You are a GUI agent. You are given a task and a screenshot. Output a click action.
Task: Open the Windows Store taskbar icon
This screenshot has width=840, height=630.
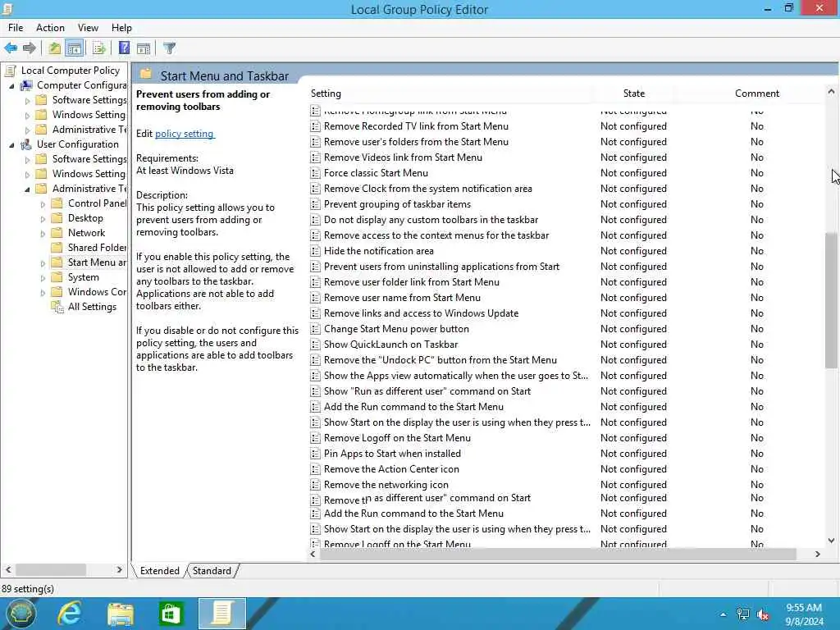click(171, 614)
